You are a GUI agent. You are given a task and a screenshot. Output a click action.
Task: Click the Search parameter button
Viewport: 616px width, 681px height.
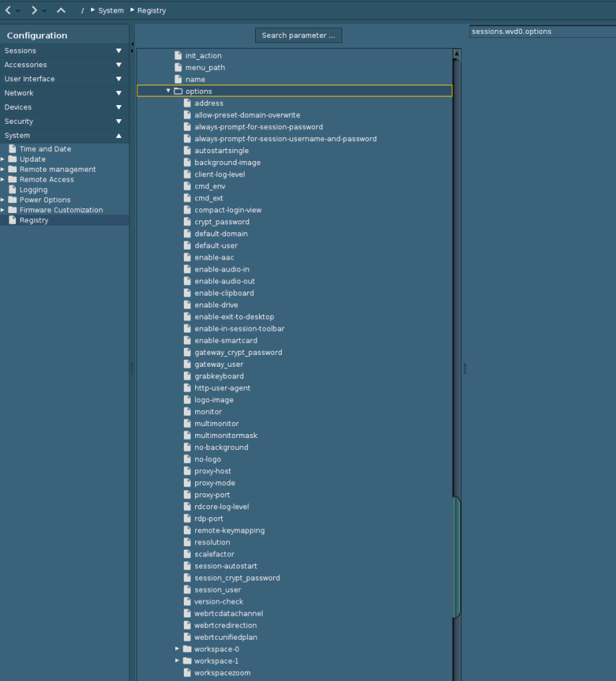[x=298, y=35]
